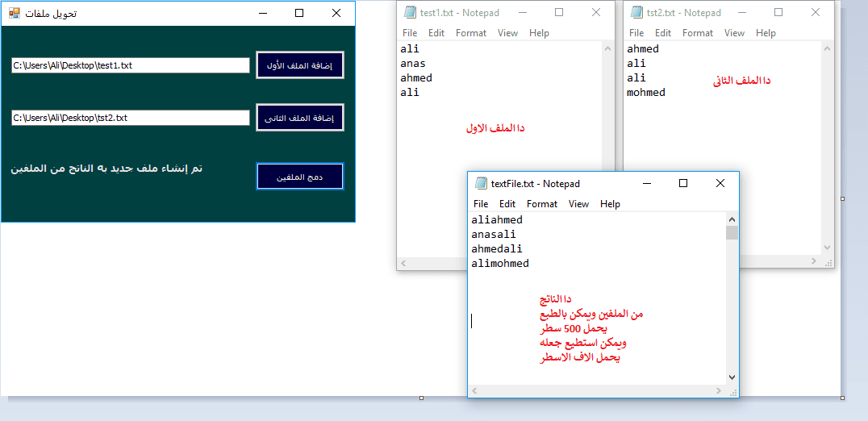This screenshot has width=868, height=421.
Task: Close the tst2.txt Notepad window
Action: click(x=816, y=12)
